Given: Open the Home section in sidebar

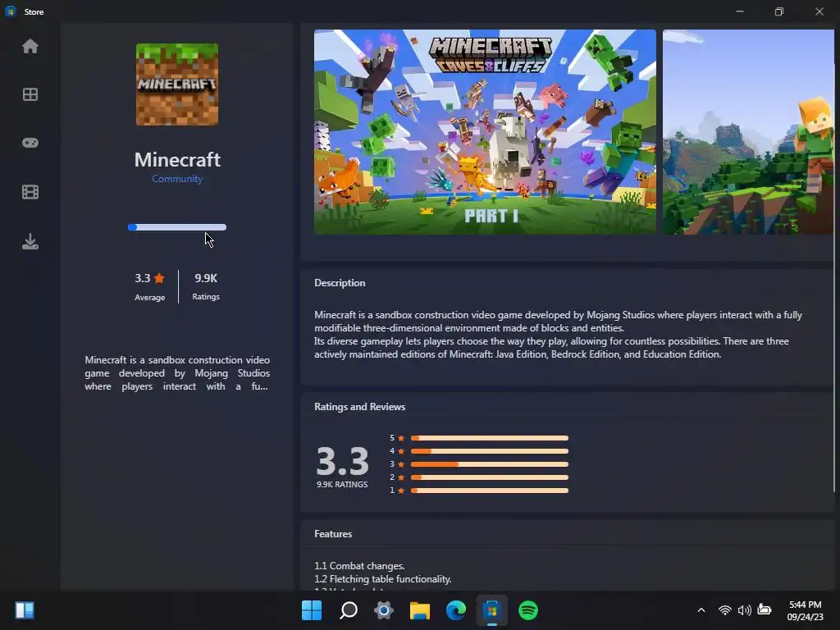Looking at the screenshot, I should point(30,46).
